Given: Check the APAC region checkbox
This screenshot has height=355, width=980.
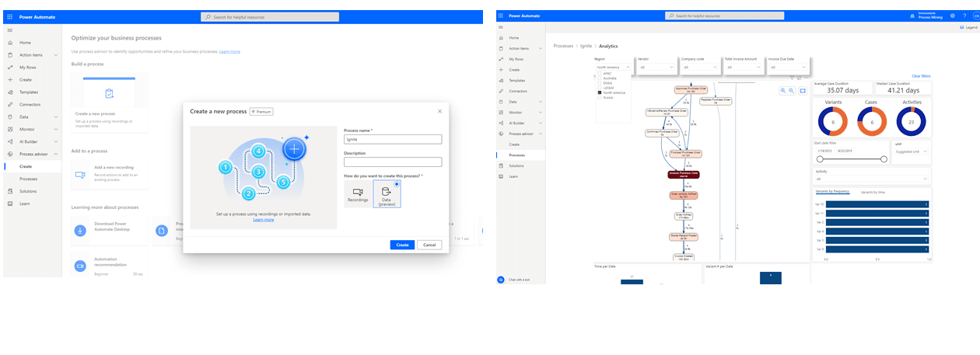Looking at the screenshot, I should 599,73.
